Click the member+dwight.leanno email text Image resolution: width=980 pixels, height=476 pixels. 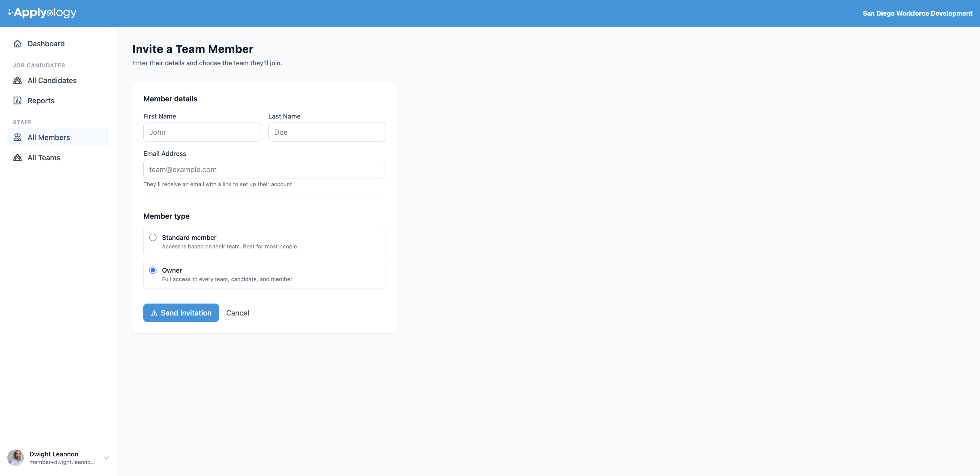[62, 462]
